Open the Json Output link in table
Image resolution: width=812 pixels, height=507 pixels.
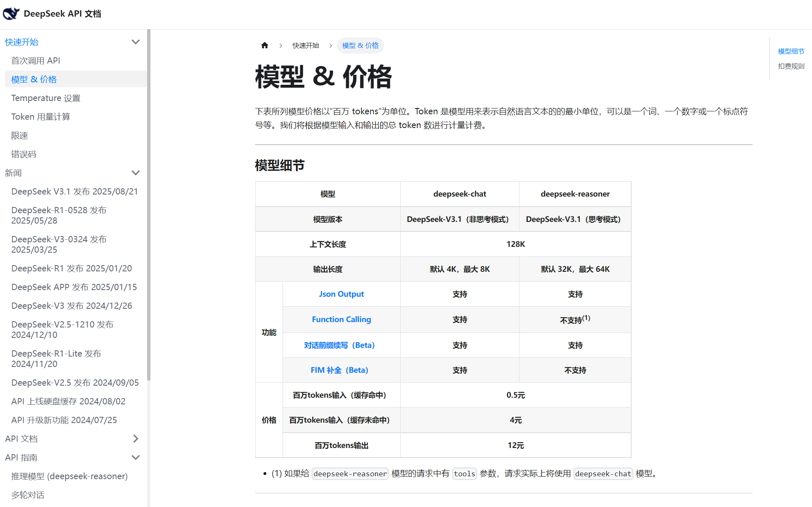[341, 294]
